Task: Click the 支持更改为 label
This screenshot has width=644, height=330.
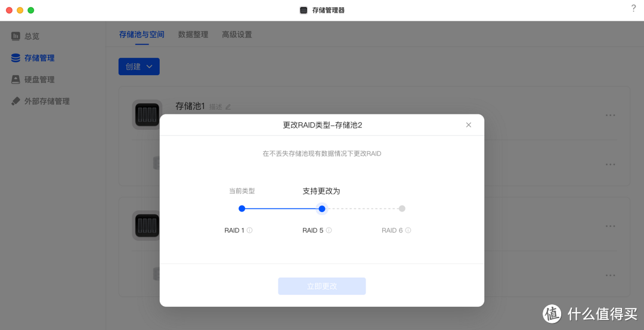Action: [321, 191]
